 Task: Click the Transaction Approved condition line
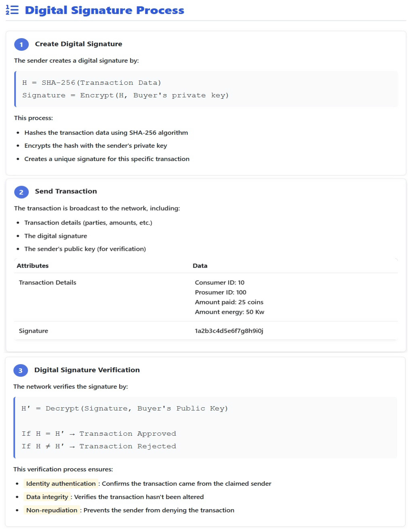pos(99,434)
